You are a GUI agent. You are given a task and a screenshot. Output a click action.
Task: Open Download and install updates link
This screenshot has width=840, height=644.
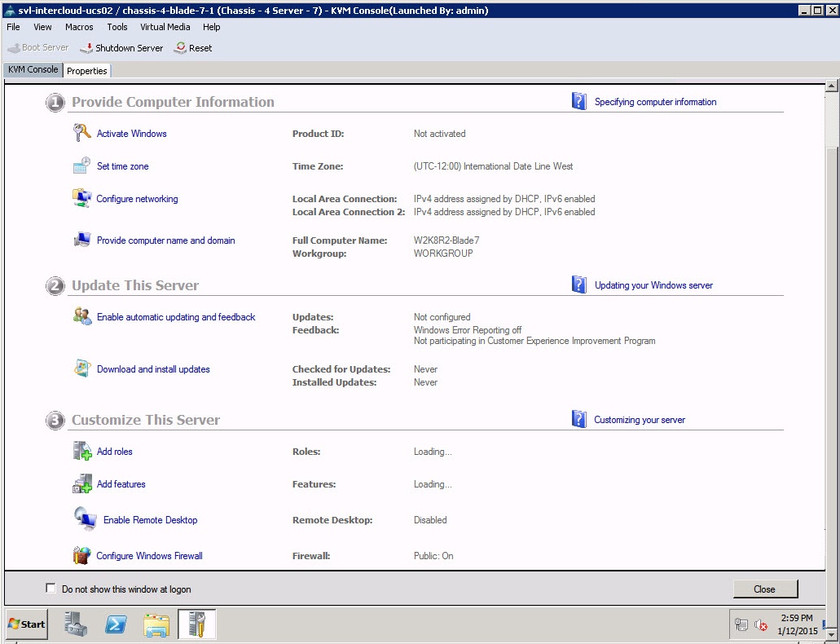153,369
